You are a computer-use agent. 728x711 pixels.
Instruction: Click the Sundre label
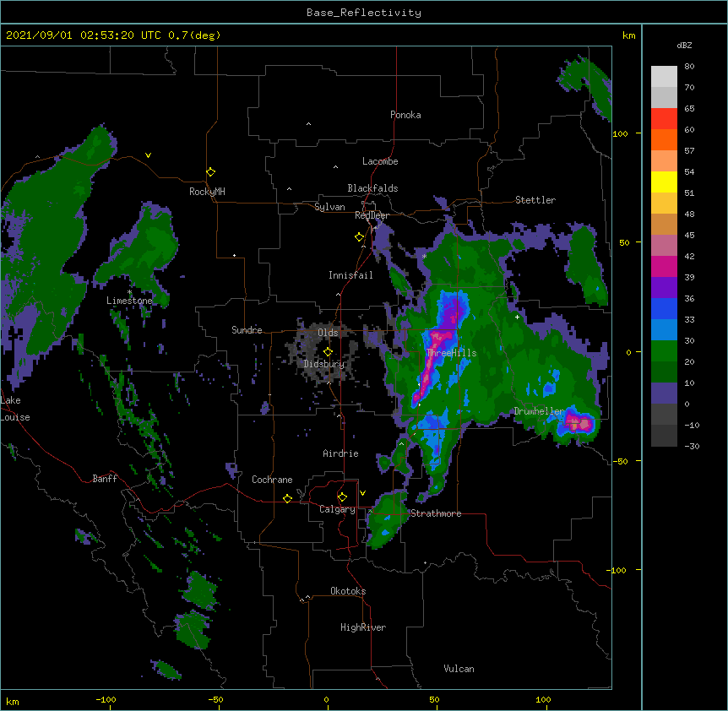point(247,330)
